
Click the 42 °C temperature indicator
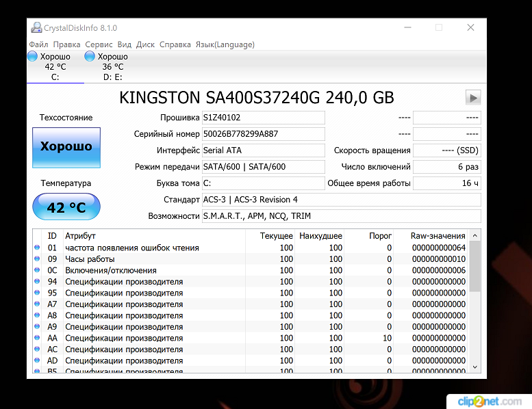point(66,207)
